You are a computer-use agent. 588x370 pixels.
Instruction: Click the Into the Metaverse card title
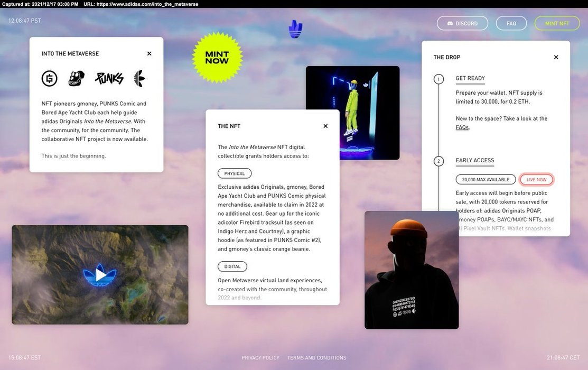pyautogui.click(x=70, y=54)
